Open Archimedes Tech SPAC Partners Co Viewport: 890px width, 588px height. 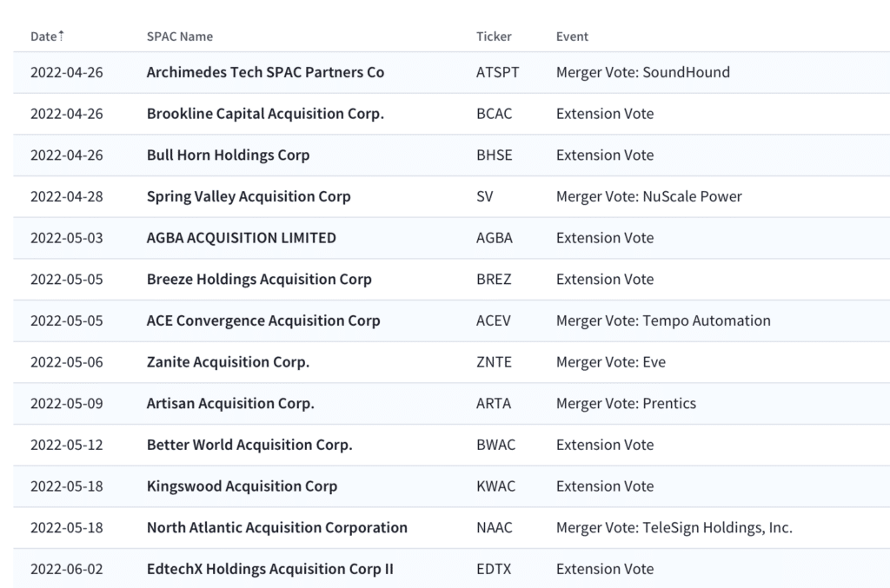pos(265,73)
